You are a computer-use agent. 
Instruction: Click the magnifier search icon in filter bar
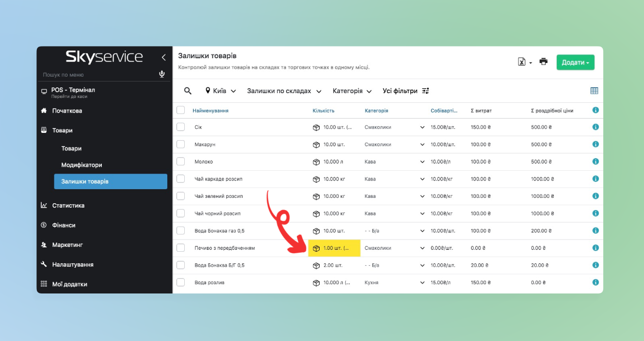tap(188, 91)
